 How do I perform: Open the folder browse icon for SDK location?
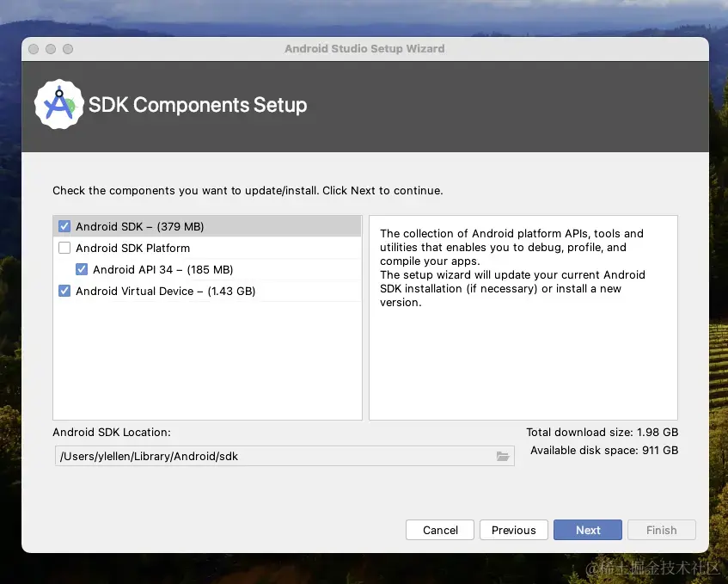tap(502, 456)
